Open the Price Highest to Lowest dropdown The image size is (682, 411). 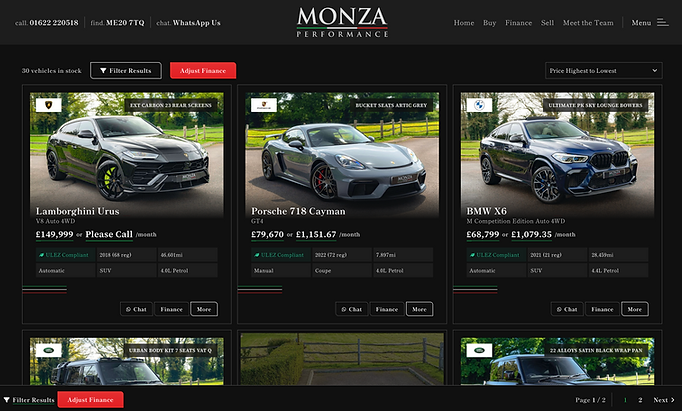[604, 70]
